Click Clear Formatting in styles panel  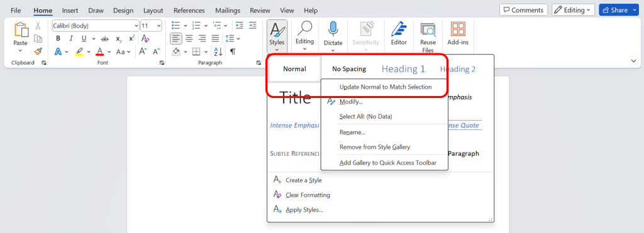coord(302,195)
